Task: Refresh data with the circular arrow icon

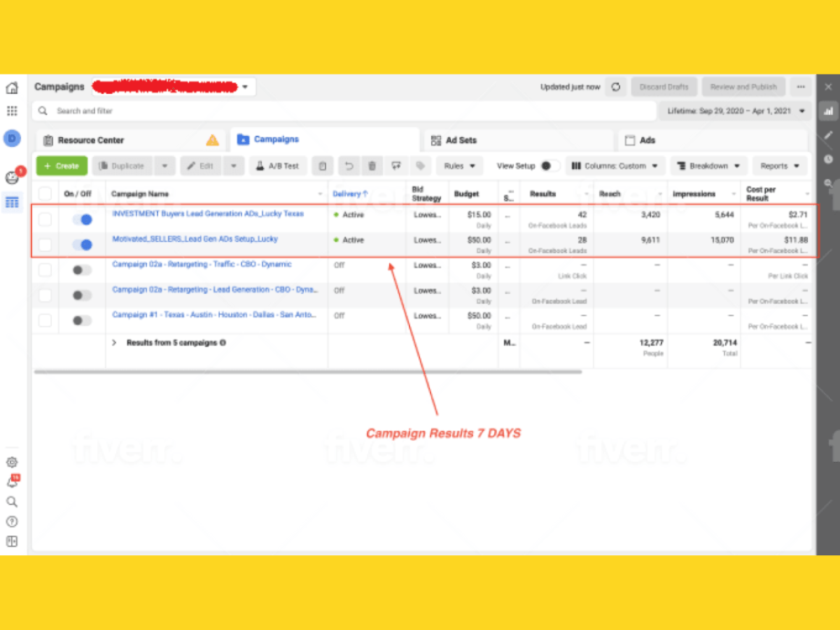Action: pyautogui.click(x=616, y=87)
